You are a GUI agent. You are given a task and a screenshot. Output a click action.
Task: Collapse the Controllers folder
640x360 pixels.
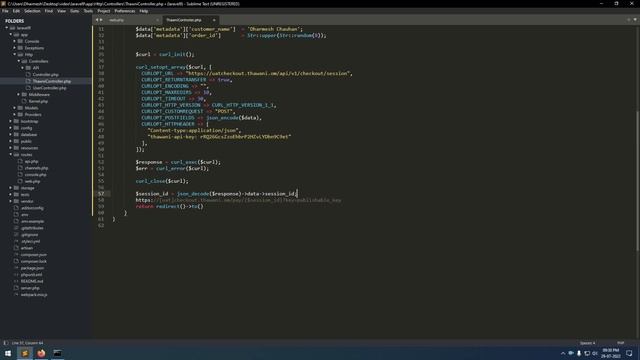[19, 61]
